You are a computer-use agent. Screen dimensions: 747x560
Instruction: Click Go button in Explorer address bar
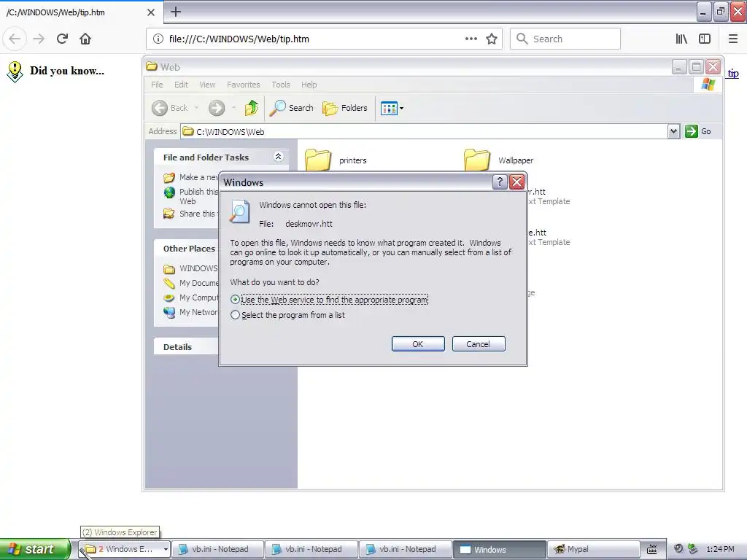pos(698,131)
